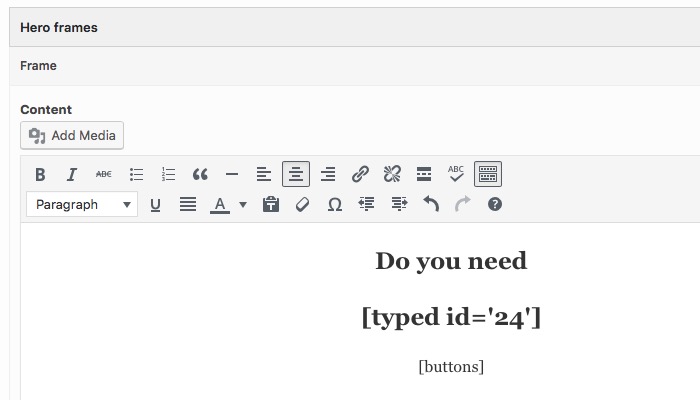Place cursor in the [typed id='24'] shortcode
The width and height of the screenshot is (700, 400).
point(451,317)
